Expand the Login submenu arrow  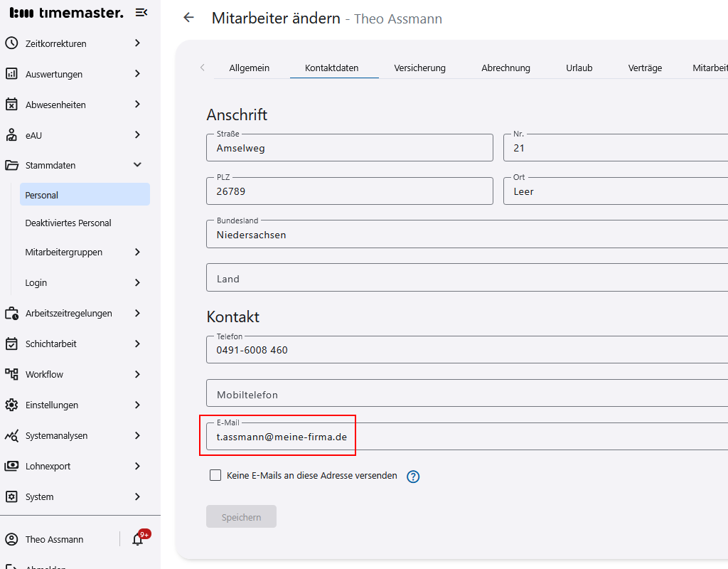click(137, 282)
